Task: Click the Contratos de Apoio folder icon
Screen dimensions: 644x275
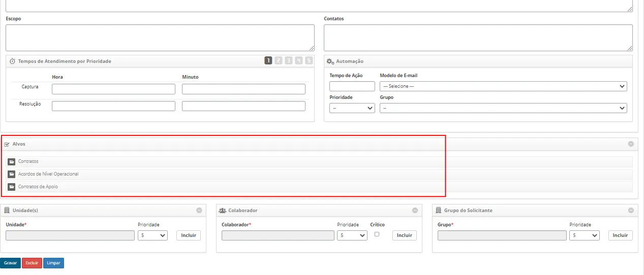Action: [12, 187]
